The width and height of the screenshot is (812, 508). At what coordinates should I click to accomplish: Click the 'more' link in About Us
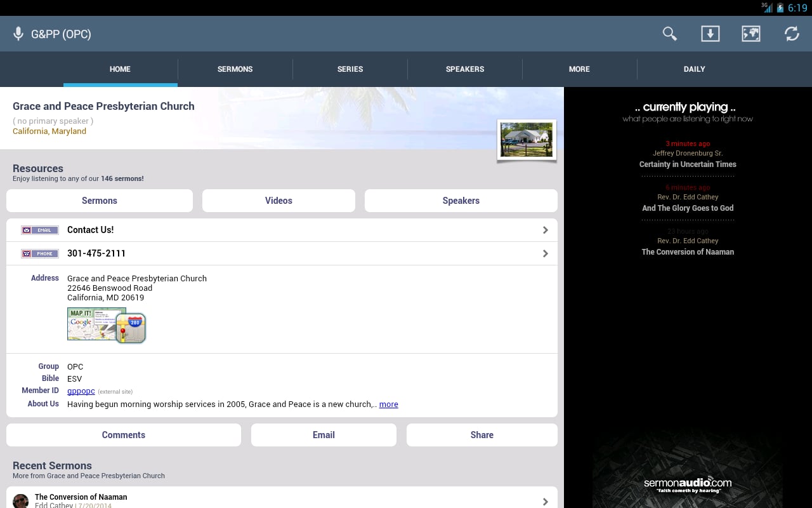pos(389,404)
